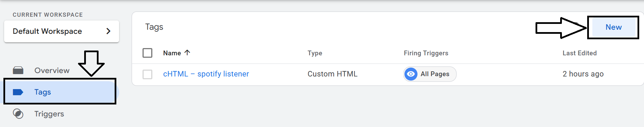Click the Overview briefcase icon
This screenshot has width=644, height=127.
pyautogui.click(x=18, y=70)
